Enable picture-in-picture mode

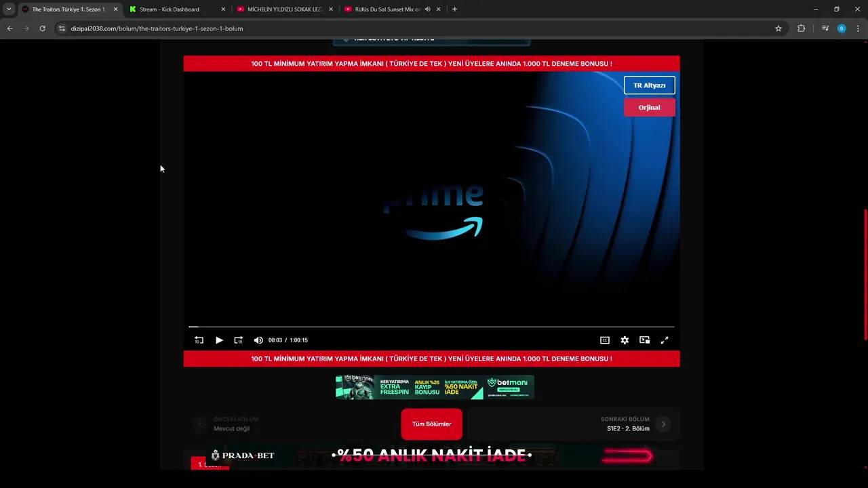[645, 340]
